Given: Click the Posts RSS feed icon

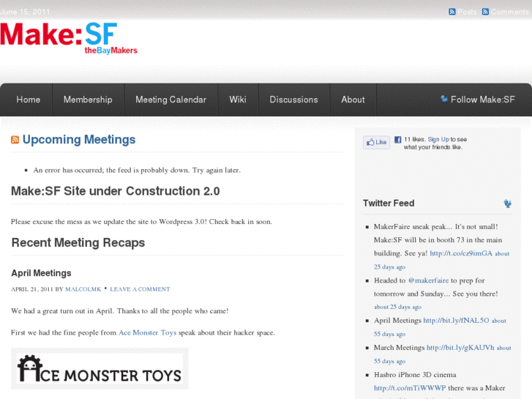Looking at the screenshot, I should 452,12.
